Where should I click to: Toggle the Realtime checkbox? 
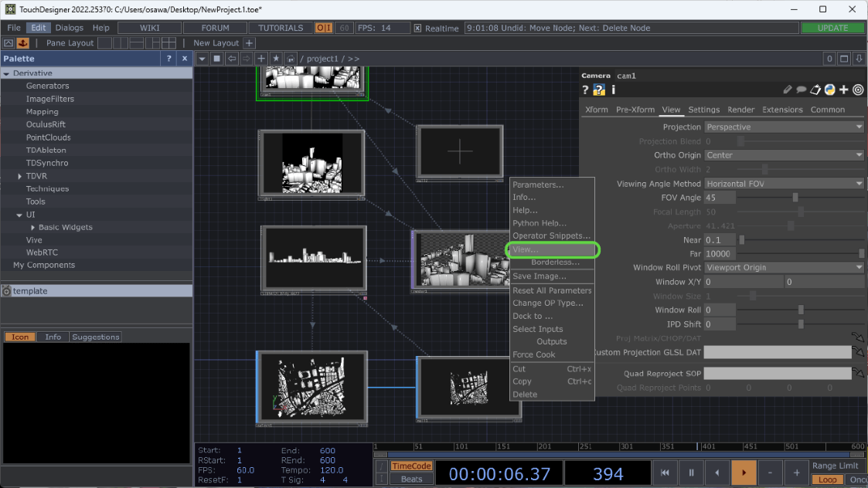417,28
